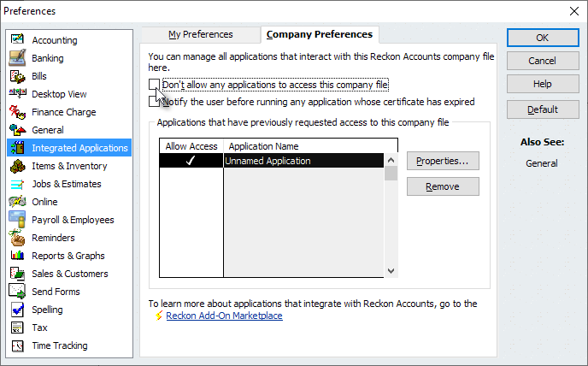Click the Time Tracking clock icon
Image resolution: width=588 pixels, height=366 pixels.
click(17, 345)
